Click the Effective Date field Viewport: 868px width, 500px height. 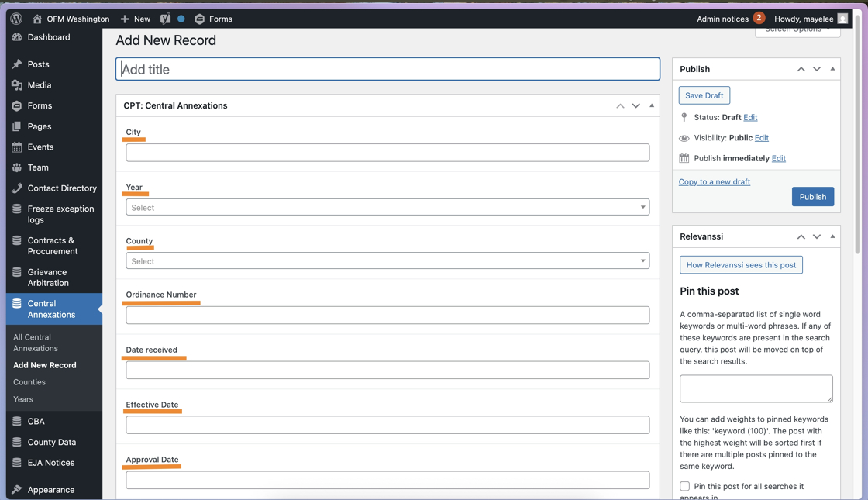[x=387, y=425]
